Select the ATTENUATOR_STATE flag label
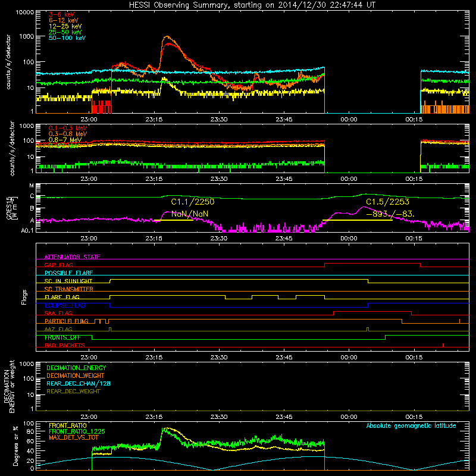This screenshot has height=476, width=476. [72, 257]
